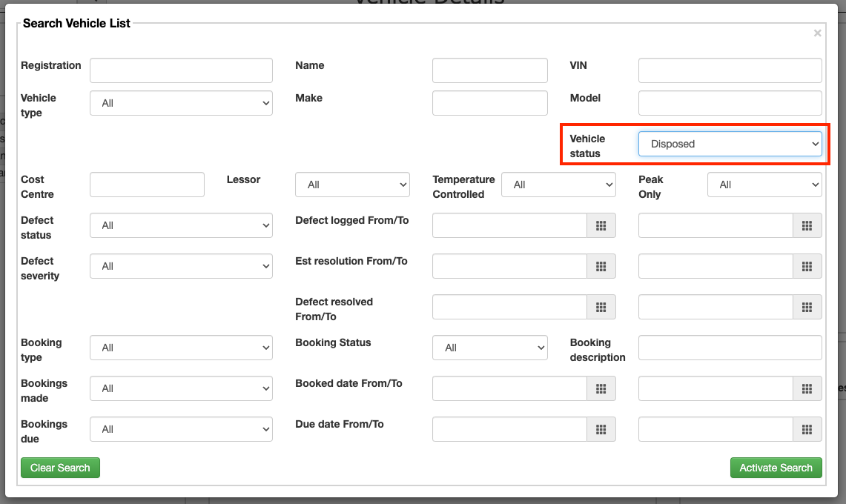The image size is (846, 504).
Task: Open calendar picker for Defect resolved From date
Action: point(601,307)
